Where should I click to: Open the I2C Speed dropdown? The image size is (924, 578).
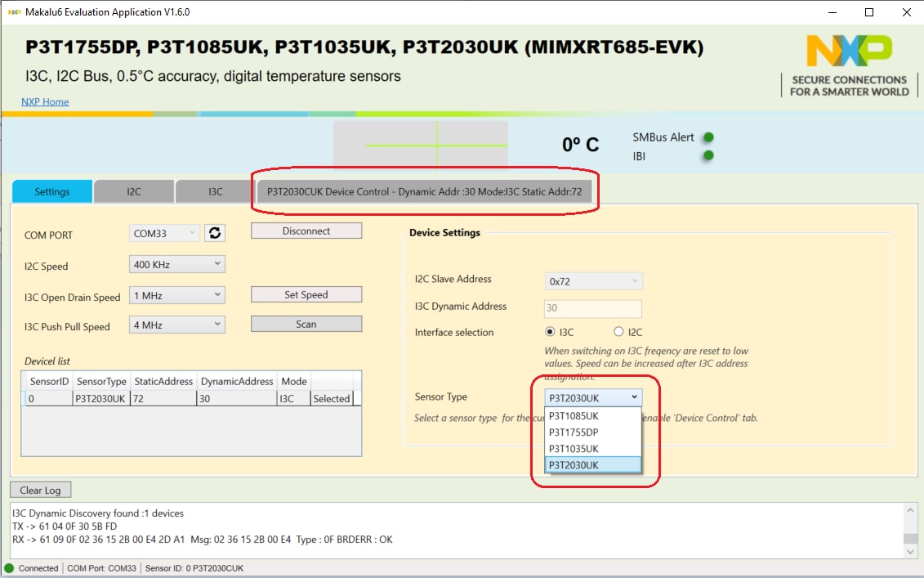tap(176, 264)
